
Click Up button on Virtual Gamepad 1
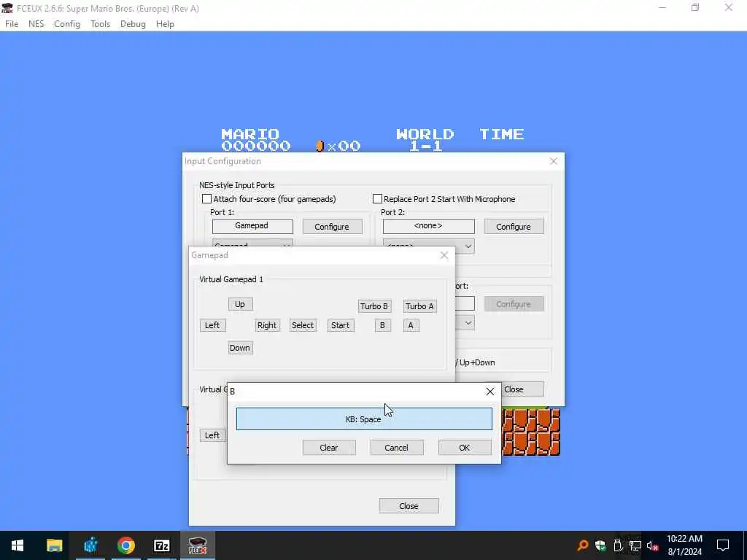point(240,304)
